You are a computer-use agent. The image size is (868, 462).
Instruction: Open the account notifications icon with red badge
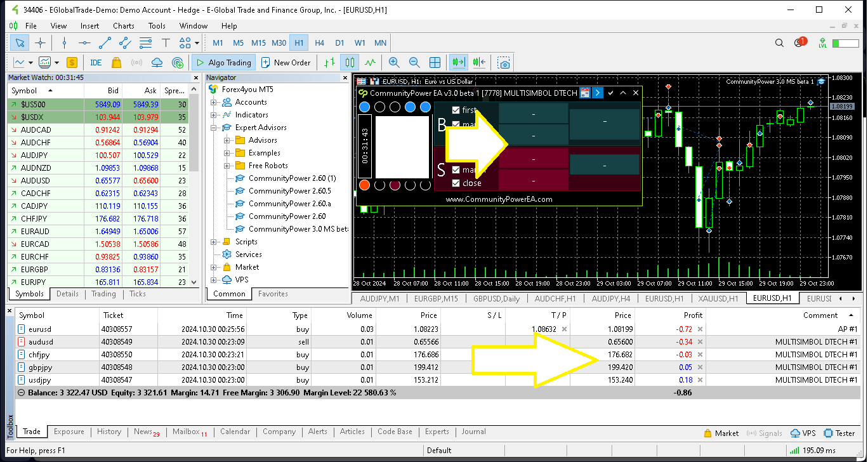tap(799, 43)
